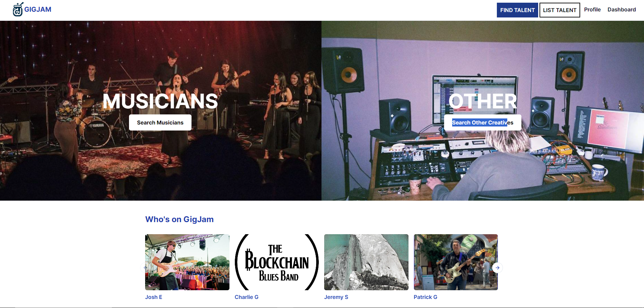Click the Search Other Creatives button
Image resolution: width=644 pixels, height=308 pixels.
tap(483, 122)
